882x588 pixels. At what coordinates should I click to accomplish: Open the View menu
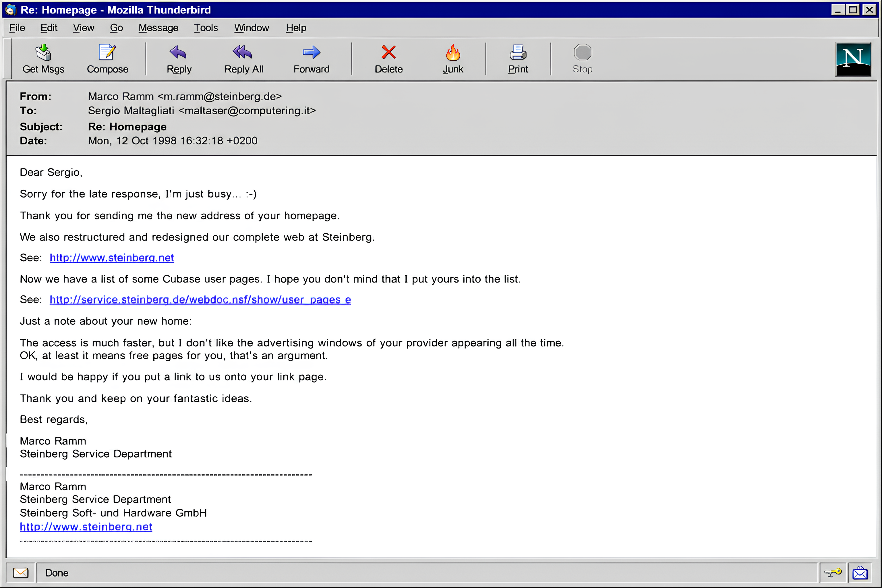pyautogui.click(x=84, y=28)
